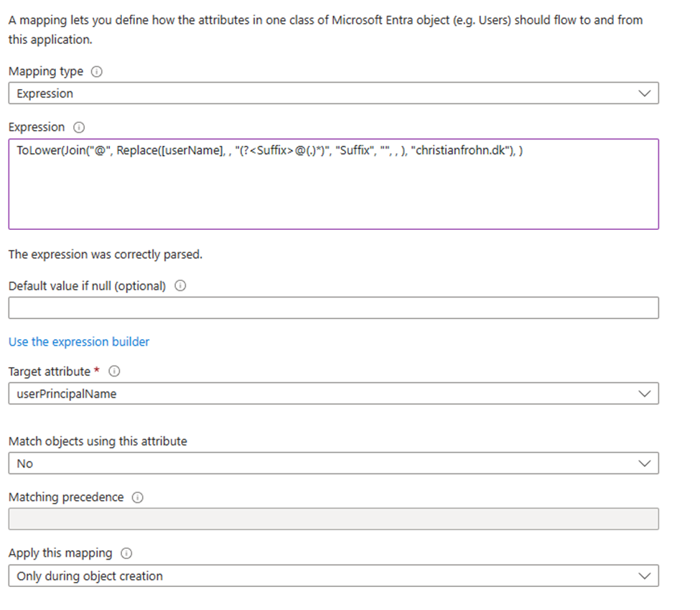Click the info icon beside Apply this mapping
The height and width of the screenshot is (610, 700).
[x=126, y=553]
